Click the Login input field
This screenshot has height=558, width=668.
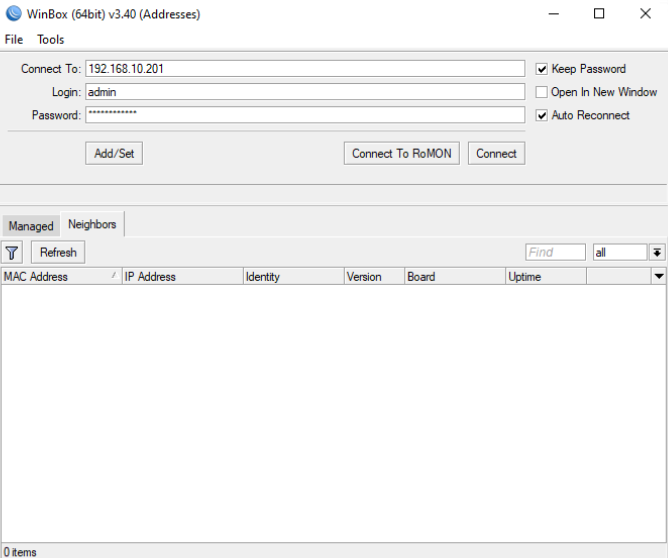305,92
